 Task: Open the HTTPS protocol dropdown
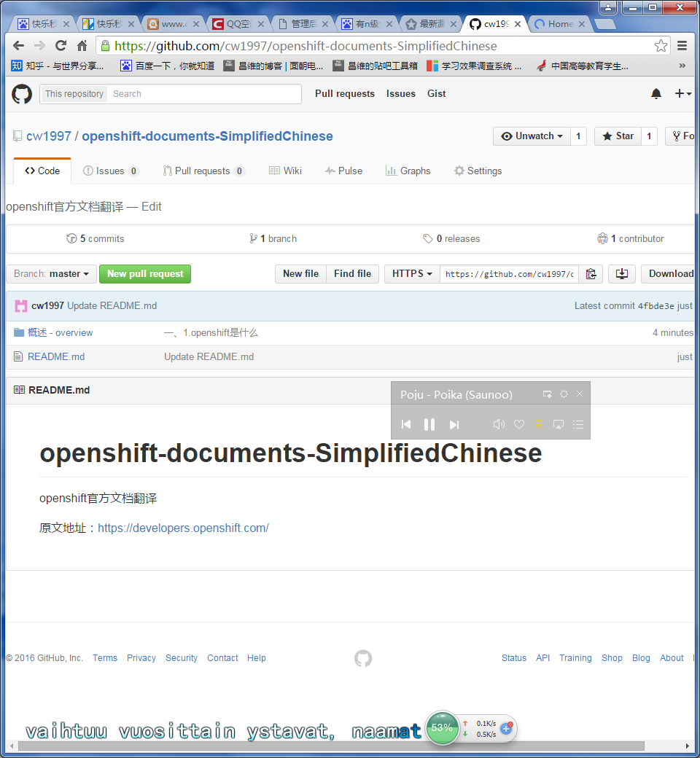pyautogui.click(x=412, y=274)
